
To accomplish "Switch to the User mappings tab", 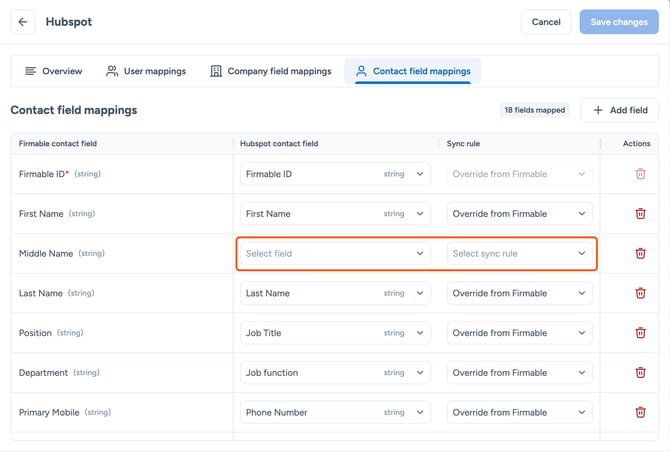I will 146,71.
